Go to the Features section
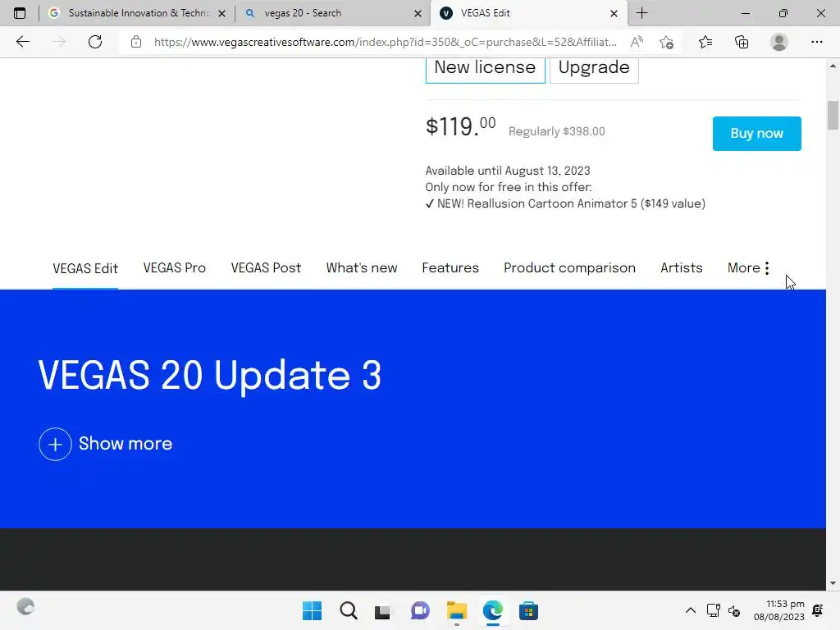Image resolution: width=840 pixels, height=630 pixels. coord(450,268)
